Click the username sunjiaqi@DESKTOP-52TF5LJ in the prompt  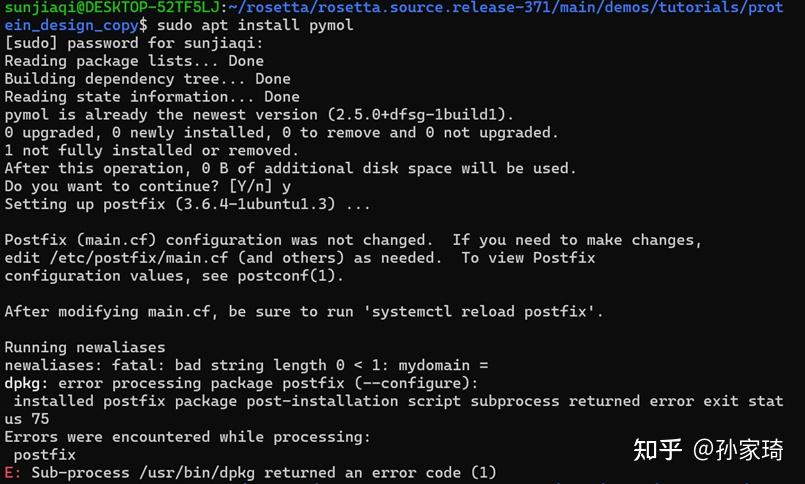(112, 7)
